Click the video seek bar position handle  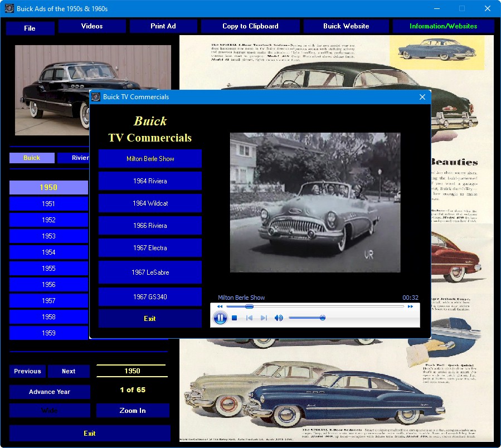tap(249, 306)
